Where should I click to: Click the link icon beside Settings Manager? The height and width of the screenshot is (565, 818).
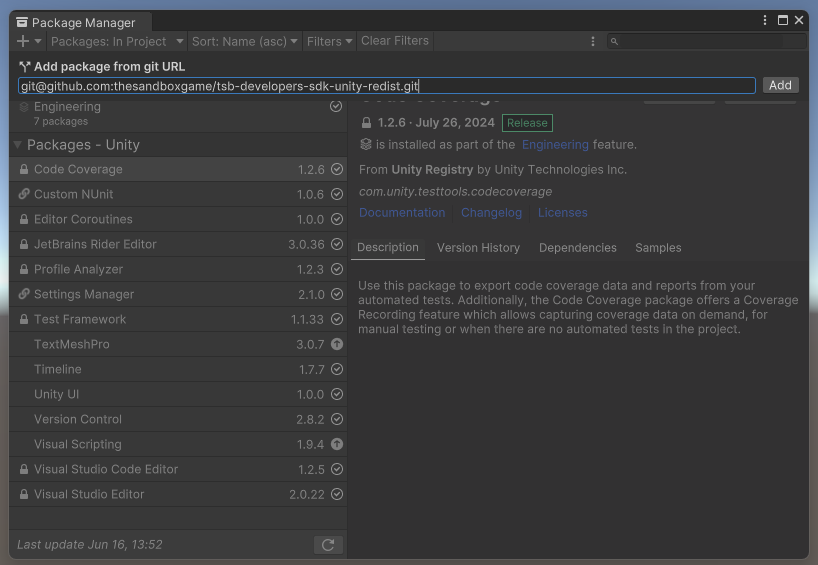(x=23, y=294)
